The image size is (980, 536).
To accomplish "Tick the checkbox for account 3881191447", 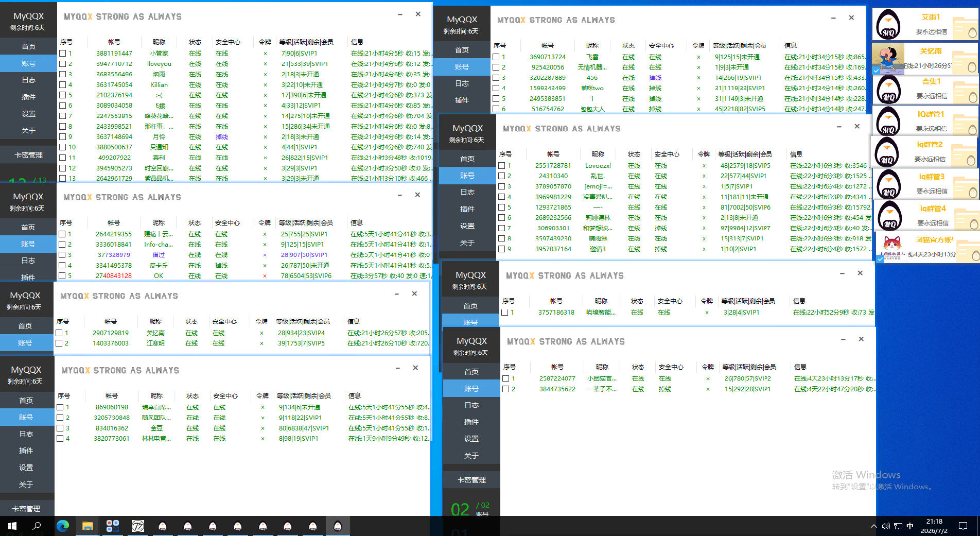I will point(62,54).
